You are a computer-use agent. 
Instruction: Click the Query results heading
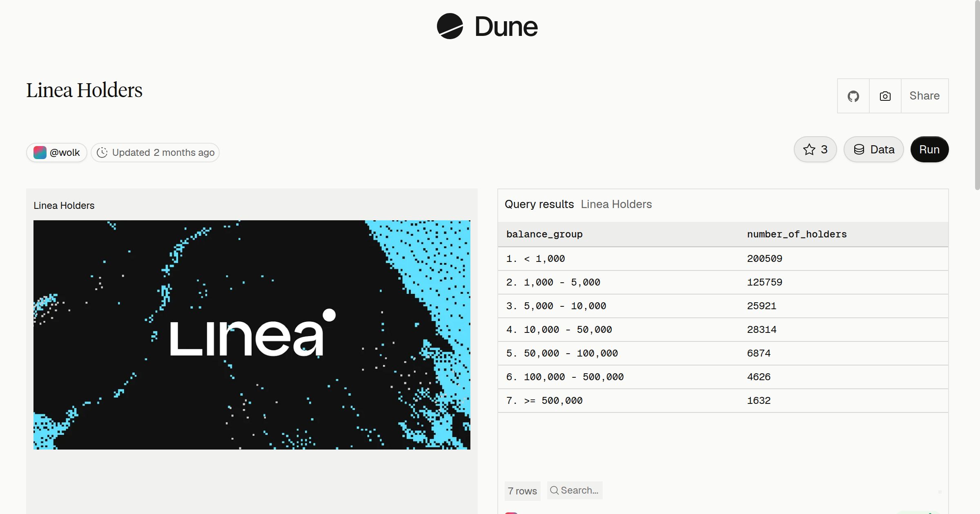coord(539,204)
